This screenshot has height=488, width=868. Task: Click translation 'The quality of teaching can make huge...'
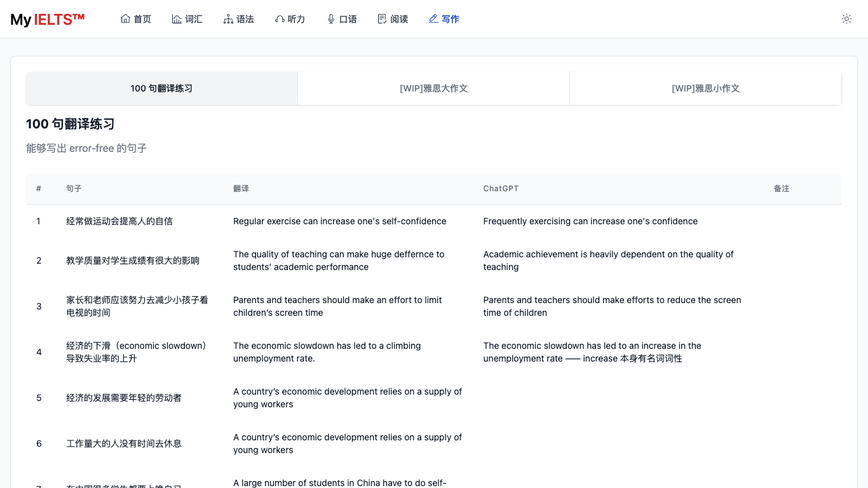click(339, 261)
